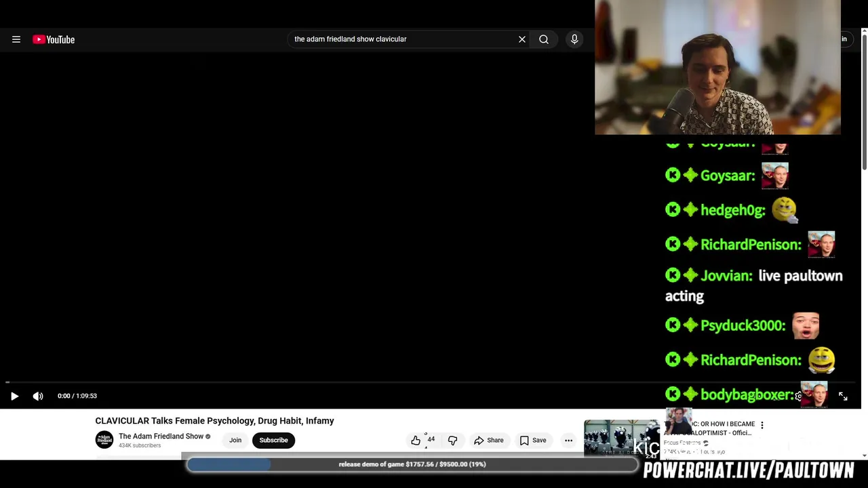Open the recommended video thumbnail

622,438
